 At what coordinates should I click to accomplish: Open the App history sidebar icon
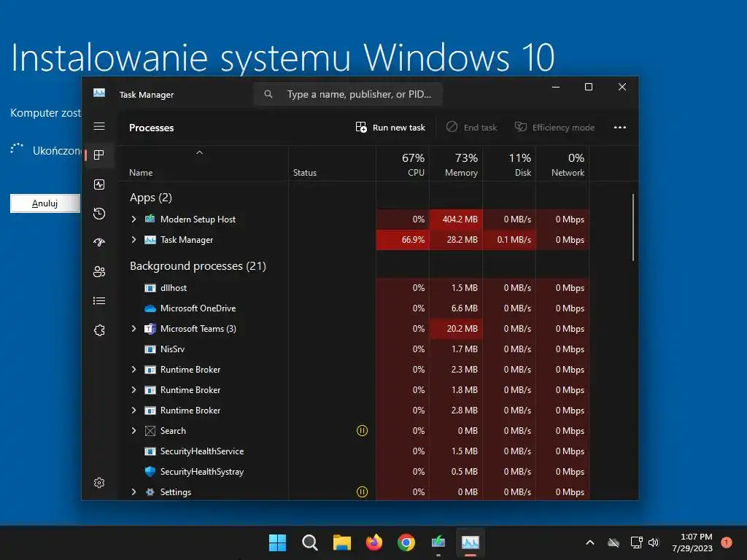(x=99, y=214)
